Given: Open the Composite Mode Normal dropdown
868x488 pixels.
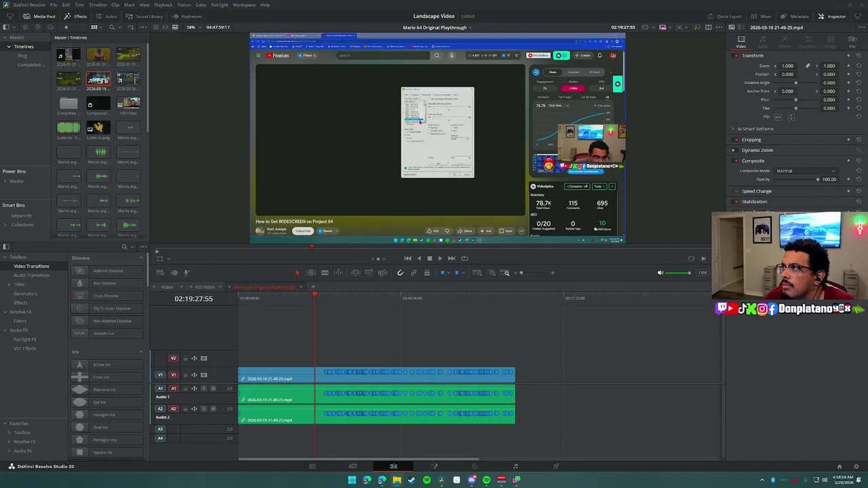Looking at the screenshot, I should tap(806, 171).
